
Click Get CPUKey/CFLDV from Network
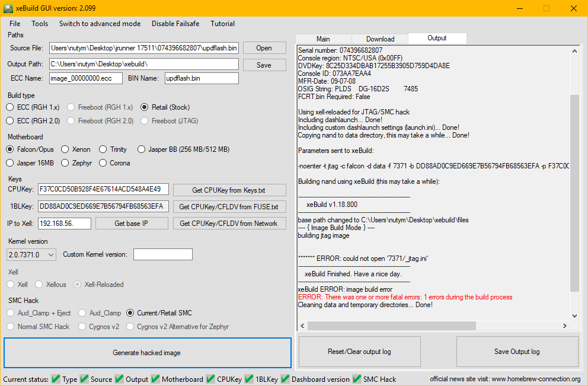tap(229, 223)
